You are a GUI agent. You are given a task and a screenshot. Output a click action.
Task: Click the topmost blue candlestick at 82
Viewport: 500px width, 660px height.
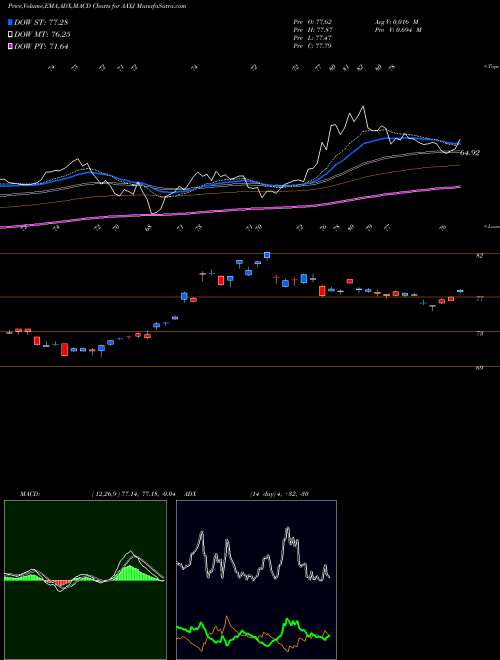click(266, 255)
